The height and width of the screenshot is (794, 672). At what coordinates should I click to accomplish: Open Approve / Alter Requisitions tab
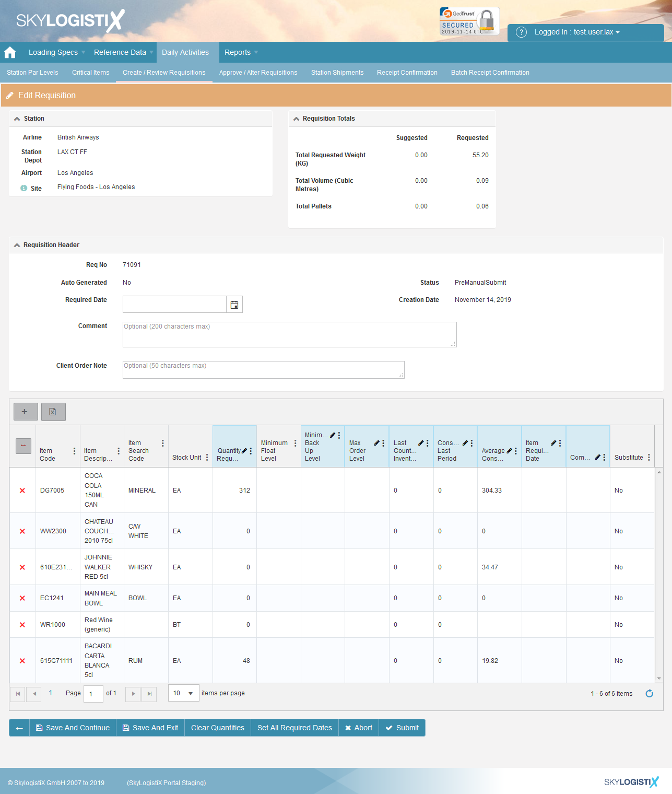[258, 73]
